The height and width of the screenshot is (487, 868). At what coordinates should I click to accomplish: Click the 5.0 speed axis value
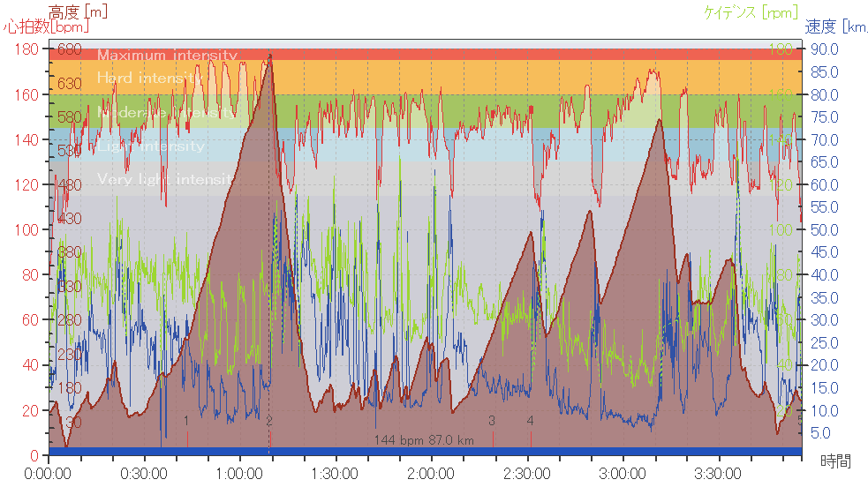[821, 433]
